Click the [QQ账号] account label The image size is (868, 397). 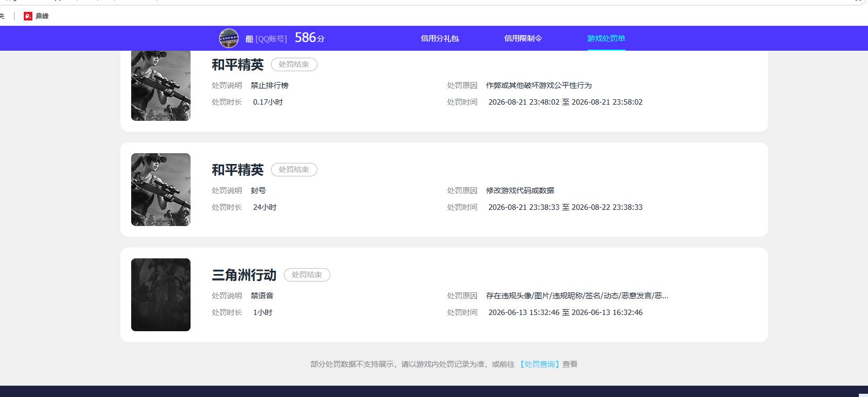(271, 39)
